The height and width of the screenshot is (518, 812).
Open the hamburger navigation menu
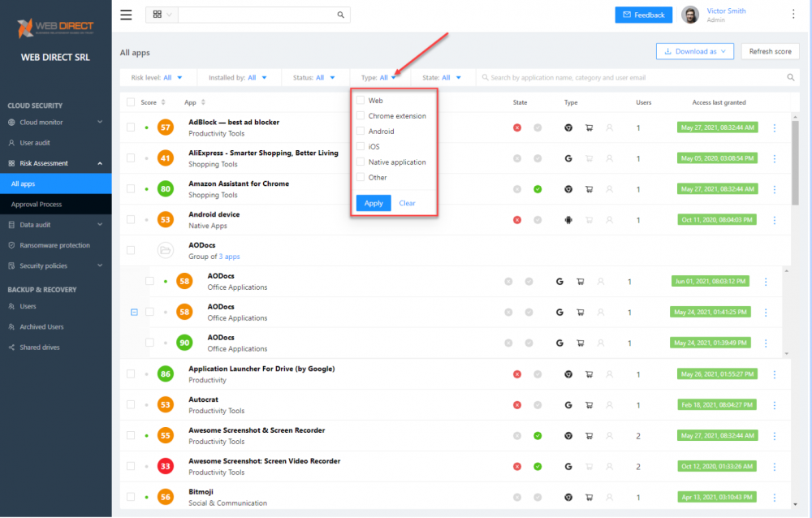(126, 15)
